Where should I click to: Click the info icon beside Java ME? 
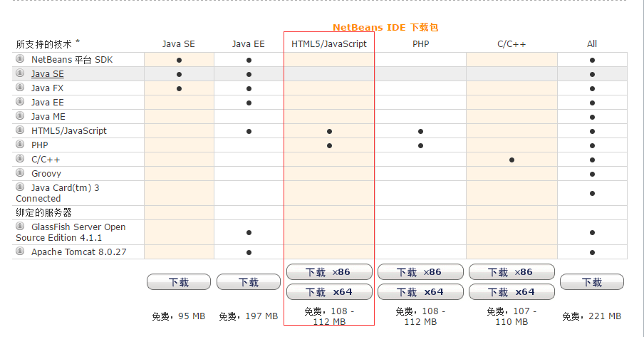click(x=20, y=116)
